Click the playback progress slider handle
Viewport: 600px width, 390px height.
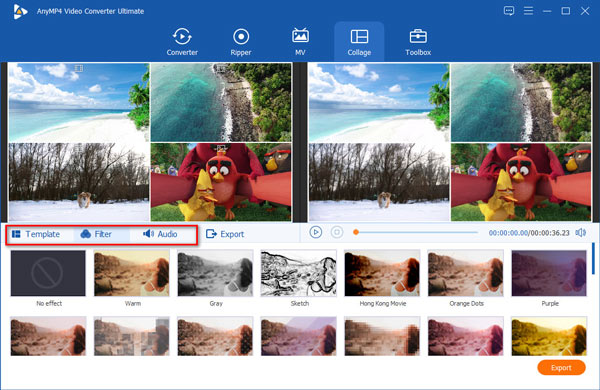(x=355, y=232)
